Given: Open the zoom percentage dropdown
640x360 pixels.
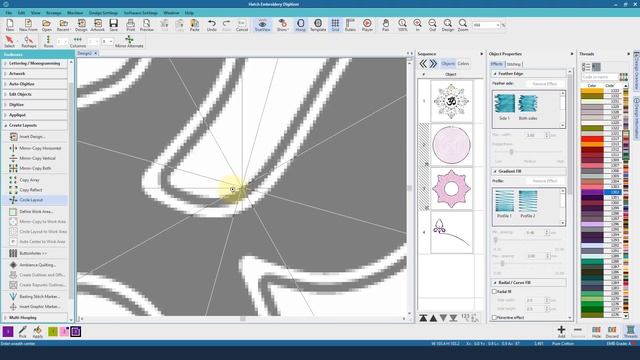Looking at the screenshot, I should coord(498,25).
